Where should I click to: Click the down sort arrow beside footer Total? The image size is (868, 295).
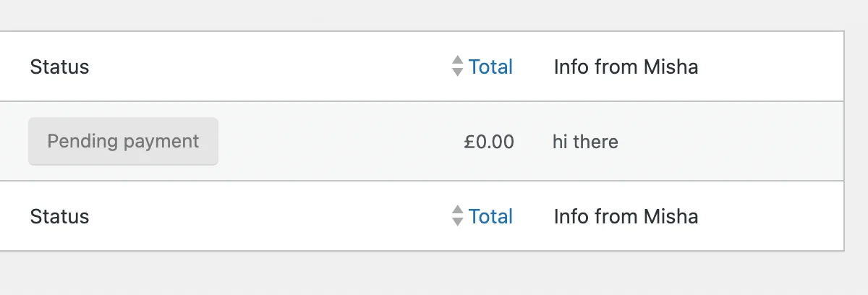pyautogui.click(x=457, y=221)
